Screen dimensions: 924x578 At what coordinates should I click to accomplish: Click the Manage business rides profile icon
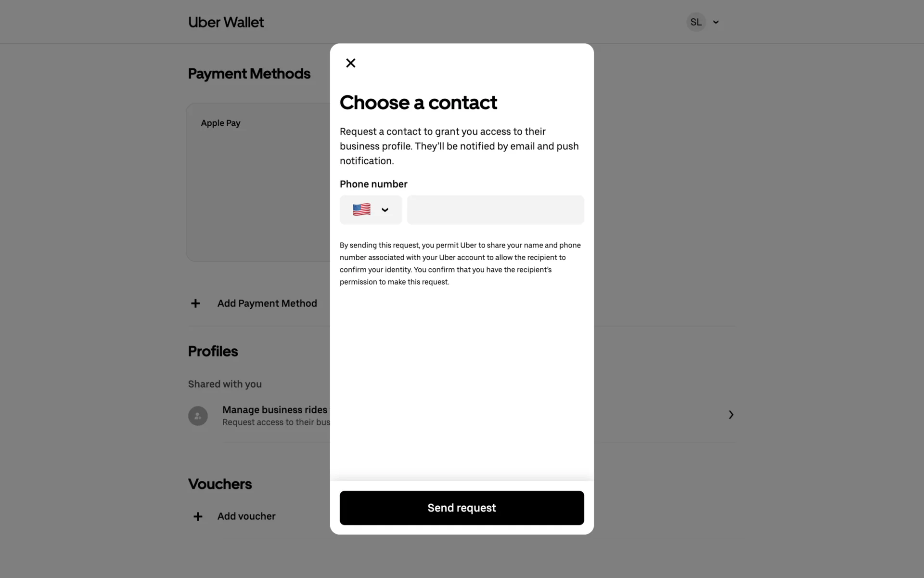[x=198, y=416]
